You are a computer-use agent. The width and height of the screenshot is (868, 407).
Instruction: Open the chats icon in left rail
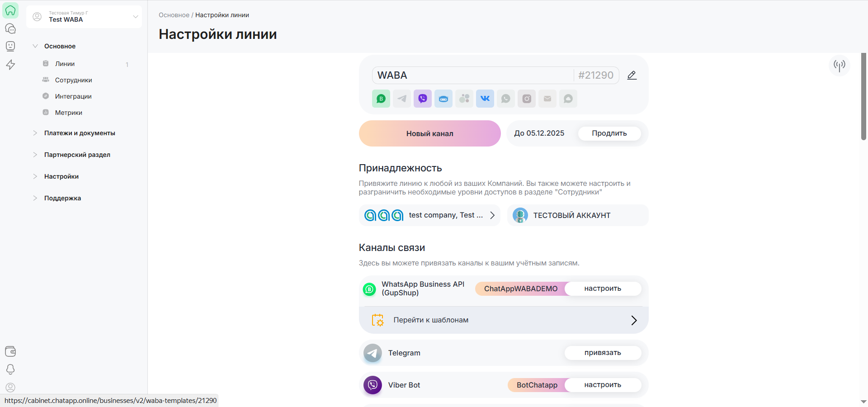[10, 28]
